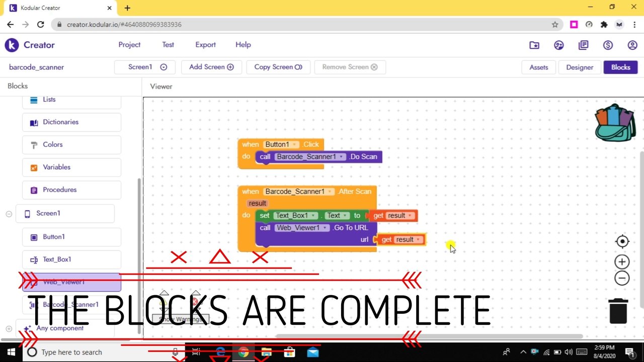Image resolution: width=644 pixels, height=362 pixels.
Task: Open the Text_Box1 dropdown in the set block
Action: [295, 216]
